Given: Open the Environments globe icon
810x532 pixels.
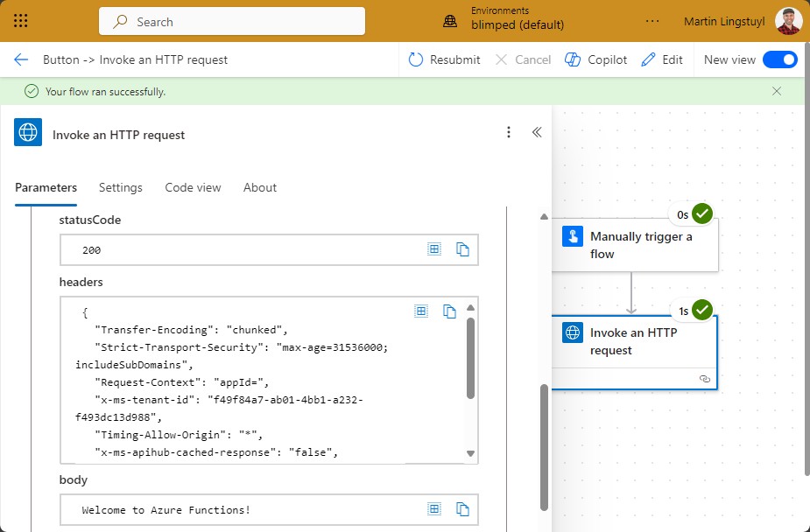Looking at the screenshot, I should pyautogui.click(x=450, y=21).
